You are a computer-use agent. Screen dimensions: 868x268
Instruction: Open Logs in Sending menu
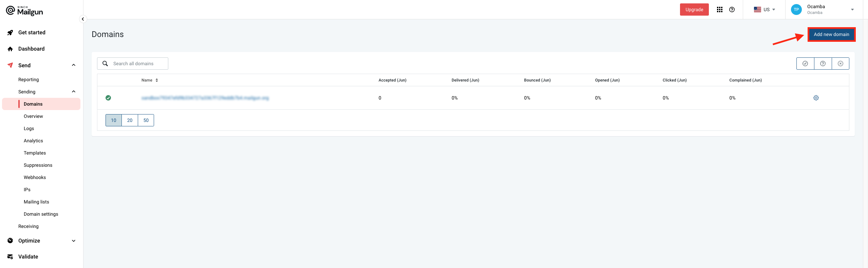coord(29,128)
